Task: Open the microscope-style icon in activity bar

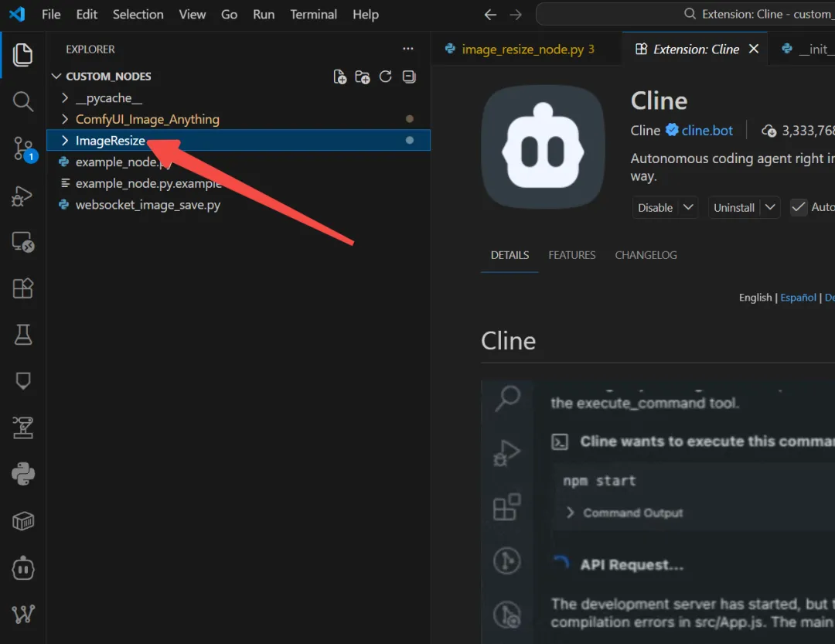Action: point(23,428)
